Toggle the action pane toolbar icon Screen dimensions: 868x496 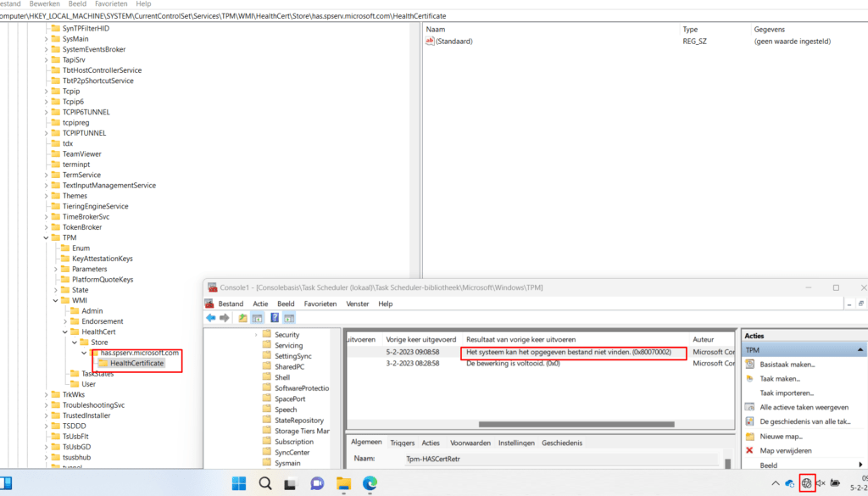288,318
